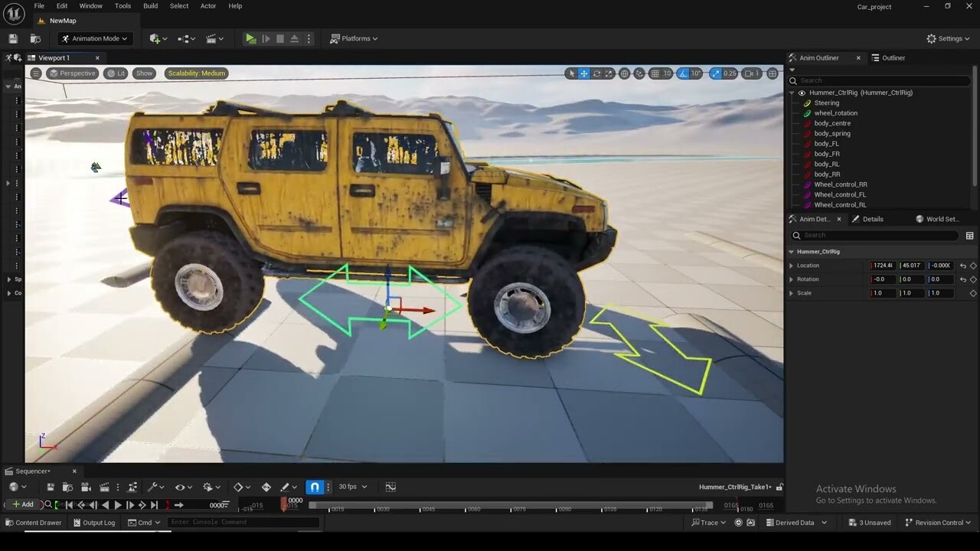Open the Window menu
Viewport: 980px width, 551px height.
point(90,6)
